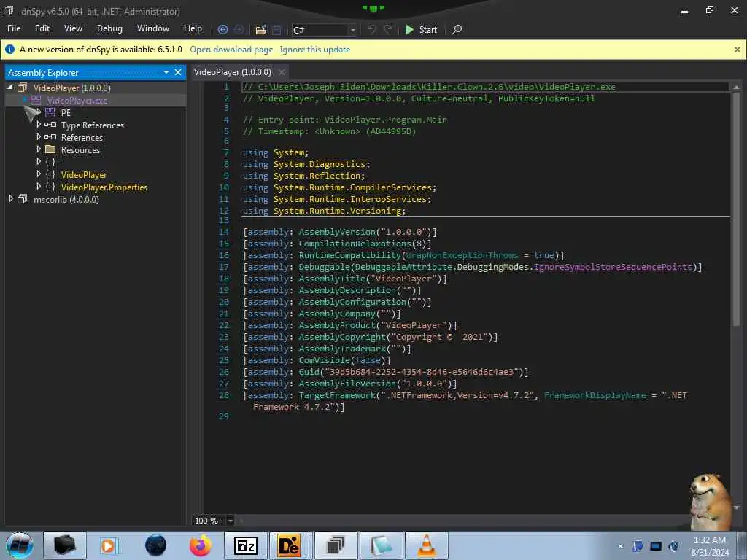The height and width of the screenshot is (560, 747).
Task: Navigate backward with the blue arrow icon
Action: [222, 29]
